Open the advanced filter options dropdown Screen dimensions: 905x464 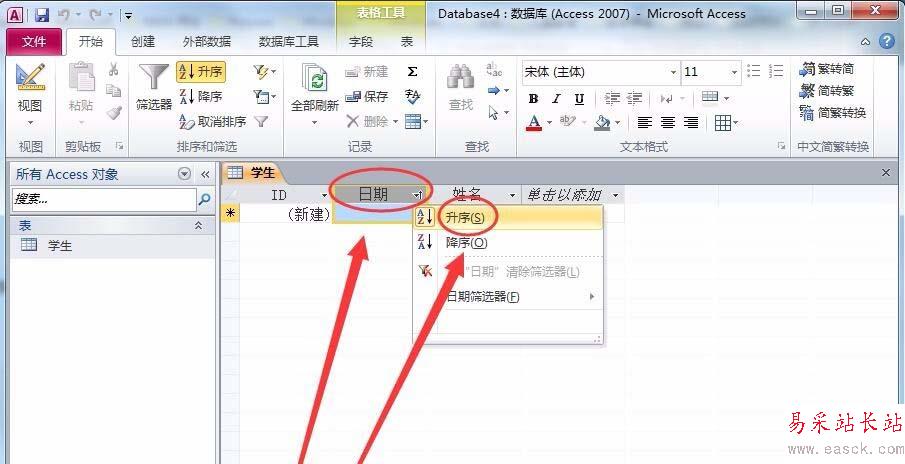pos(264,96)
